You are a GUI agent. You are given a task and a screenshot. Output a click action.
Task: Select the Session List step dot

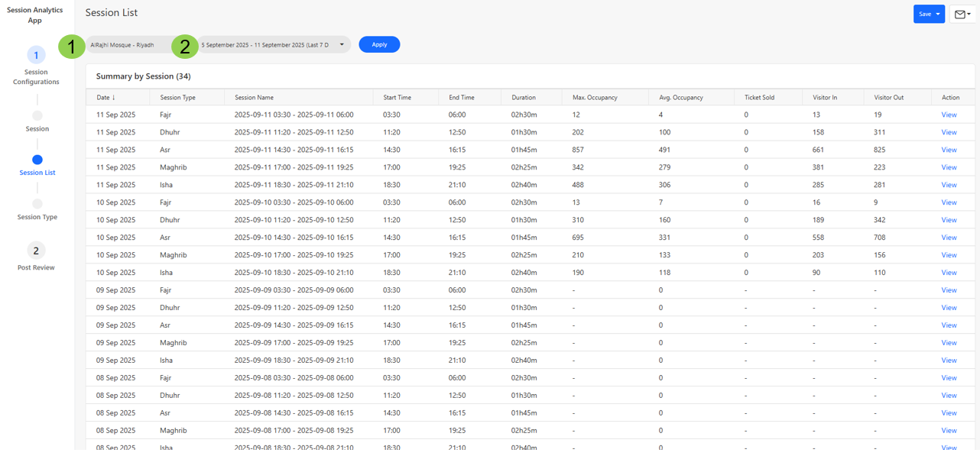pos(37,160)
